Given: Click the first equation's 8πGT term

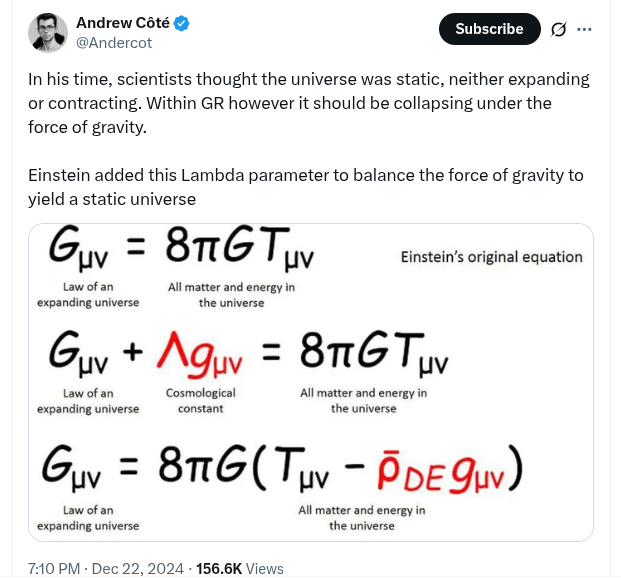Looking at the screenshot, I should click(239, 248).
